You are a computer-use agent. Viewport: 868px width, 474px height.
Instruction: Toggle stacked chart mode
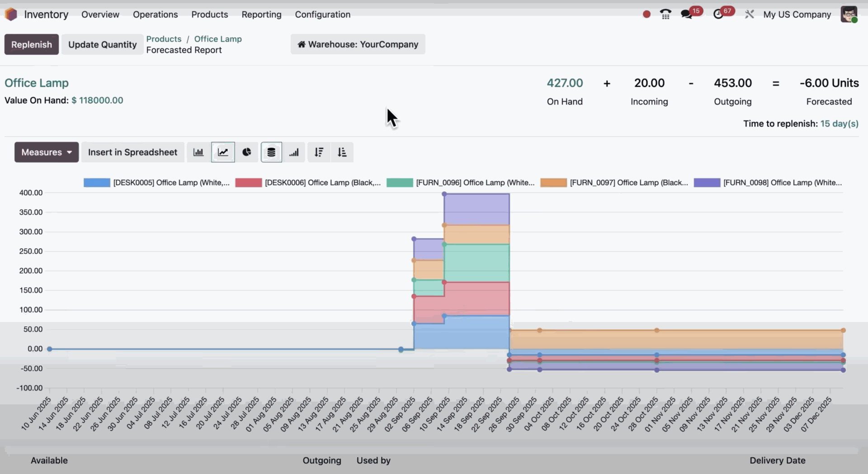pyautogui.click(x=271, y=152)
